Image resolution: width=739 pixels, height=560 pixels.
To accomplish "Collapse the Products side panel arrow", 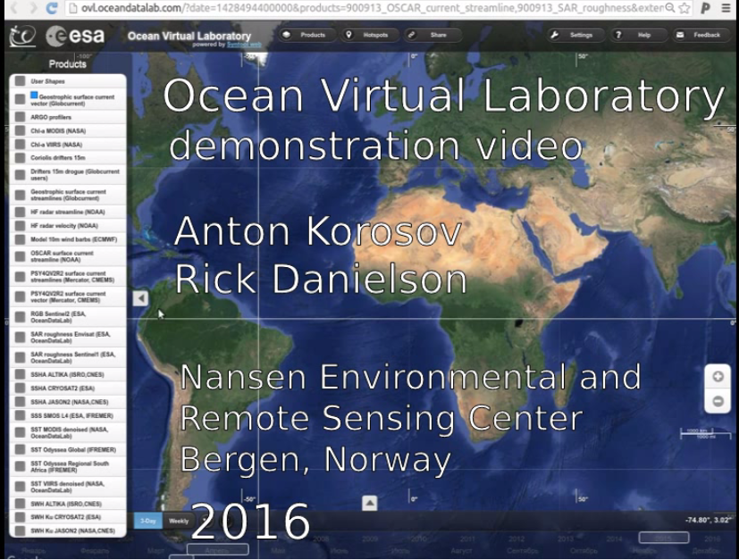I will (140, 298).
